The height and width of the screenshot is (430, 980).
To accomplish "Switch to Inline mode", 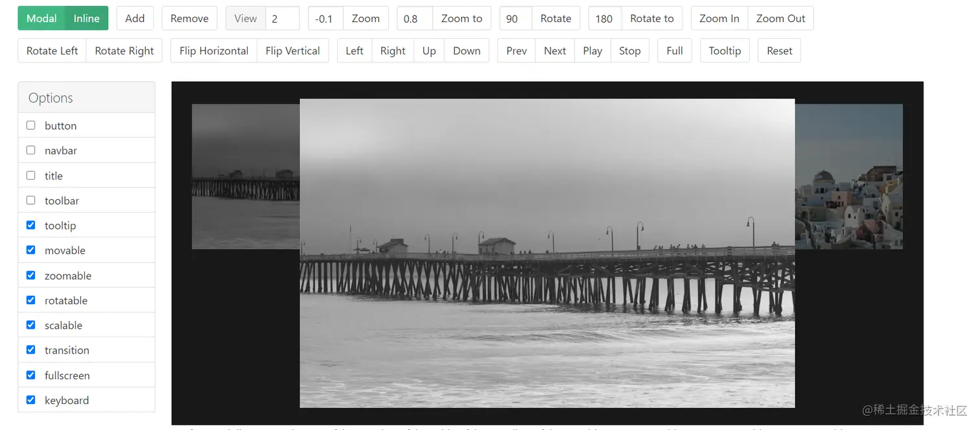I will click(x=87, y=18).
